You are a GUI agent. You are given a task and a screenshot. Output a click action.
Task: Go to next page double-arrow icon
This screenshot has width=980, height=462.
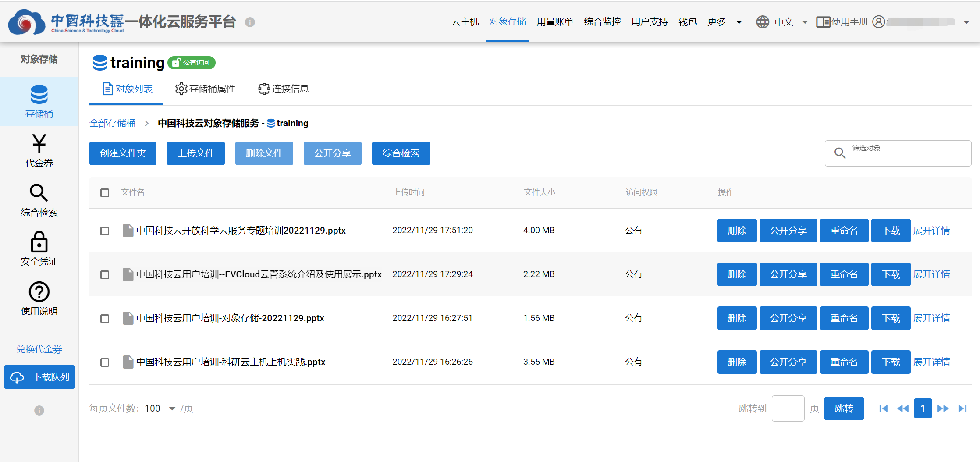[943, 409]
